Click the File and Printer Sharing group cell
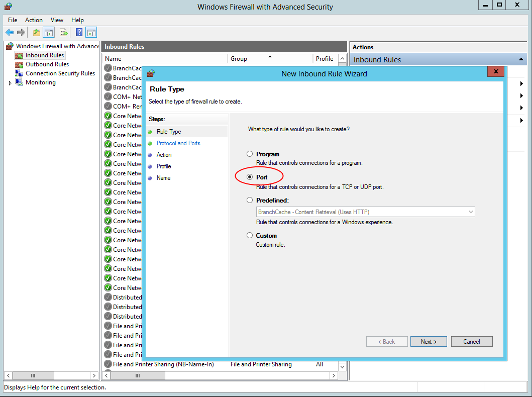 [261, 364]
